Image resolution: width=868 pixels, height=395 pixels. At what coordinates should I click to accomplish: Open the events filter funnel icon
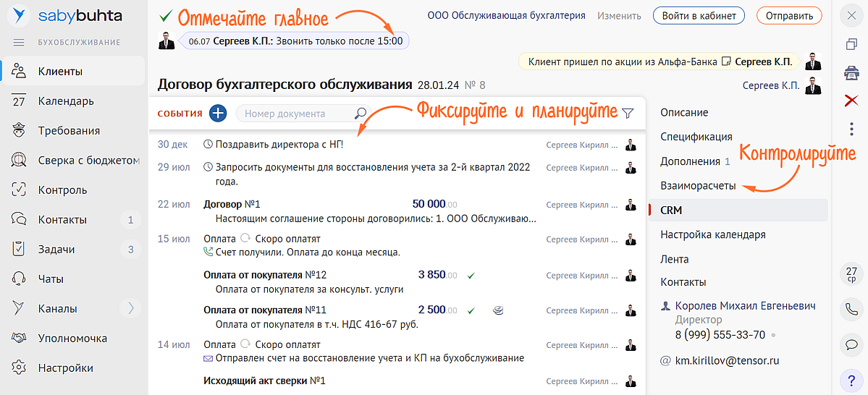pos(628,114)
